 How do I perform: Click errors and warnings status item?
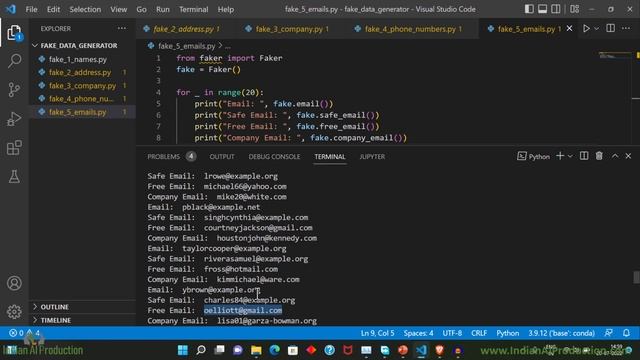(x=24, y=333)
